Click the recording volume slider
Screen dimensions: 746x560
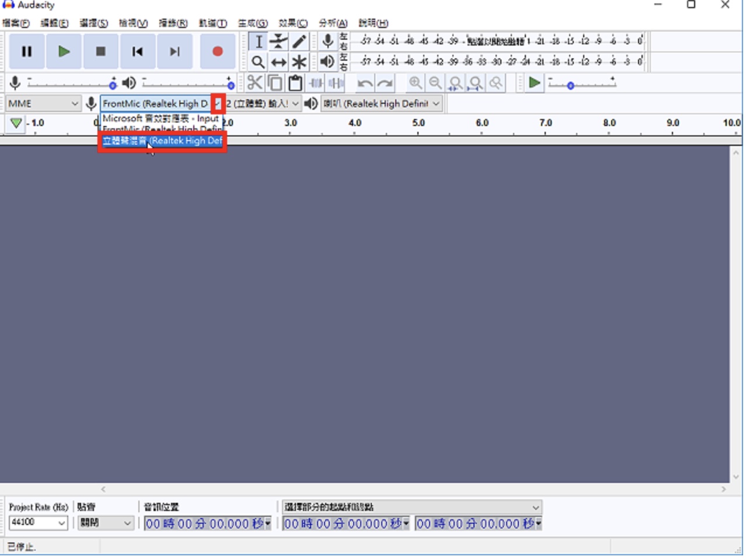[x=71, y=83]
